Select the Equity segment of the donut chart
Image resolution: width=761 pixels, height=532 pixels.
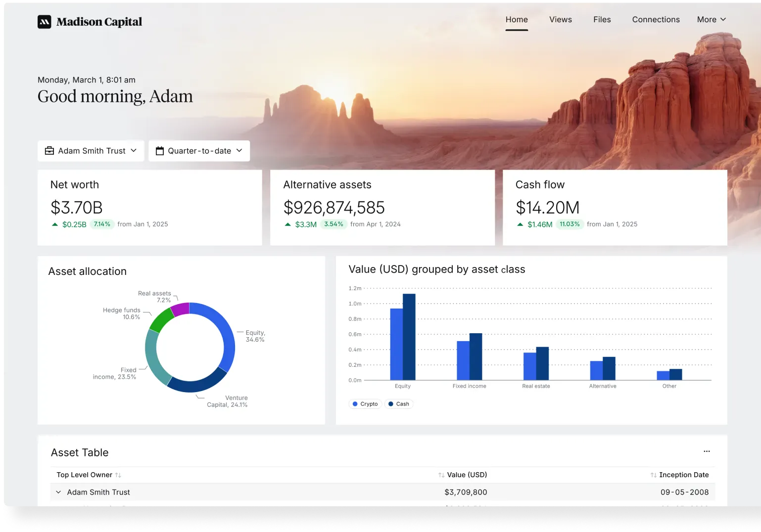pos(225,331)
